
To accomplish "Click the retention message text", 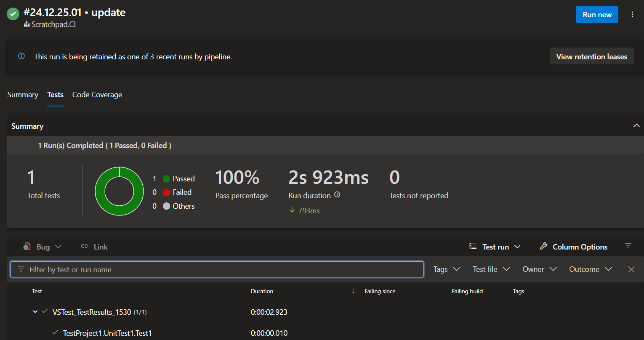I will [133, 56].
